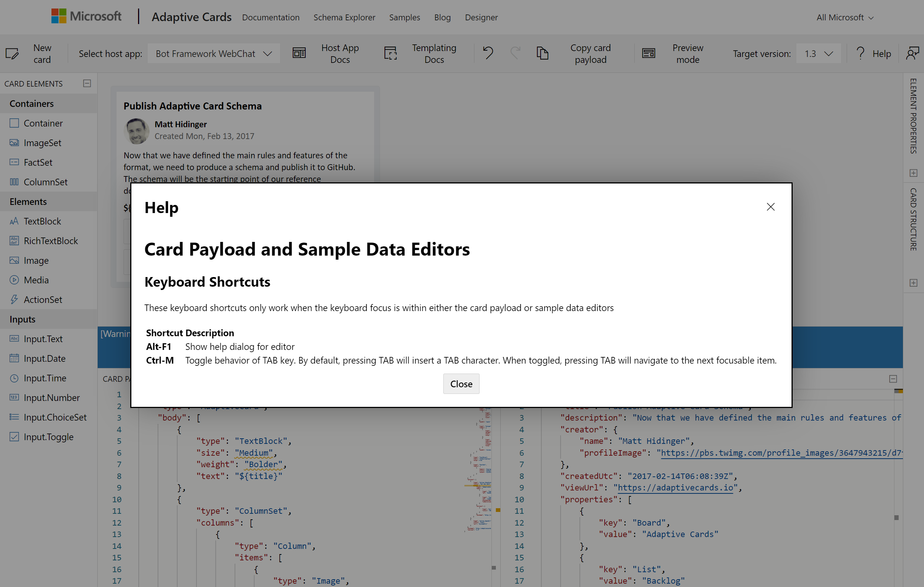Image resolution: width=924 pixels, height=587 pixels.
Task: Click the feedback person icon in toolbar
Action: tap(913, 53)
